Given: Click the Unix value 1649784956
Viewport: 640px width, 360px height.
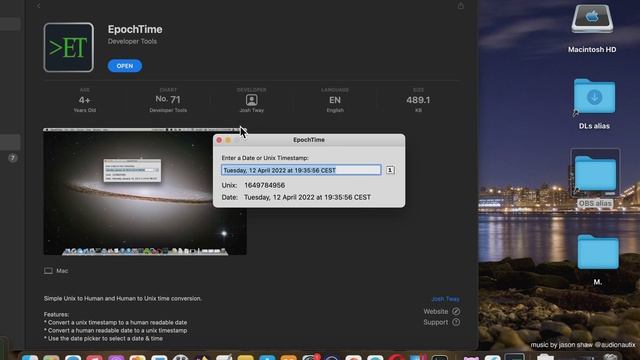Looking at the screenshot, I should pyautogui.click(x=264, y=185).
